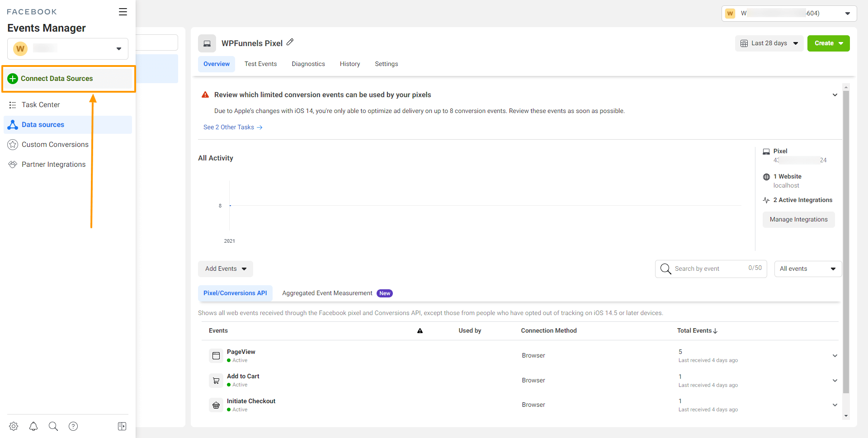Click the Connection Method column header
868x438 pixels.
point(549,331)
